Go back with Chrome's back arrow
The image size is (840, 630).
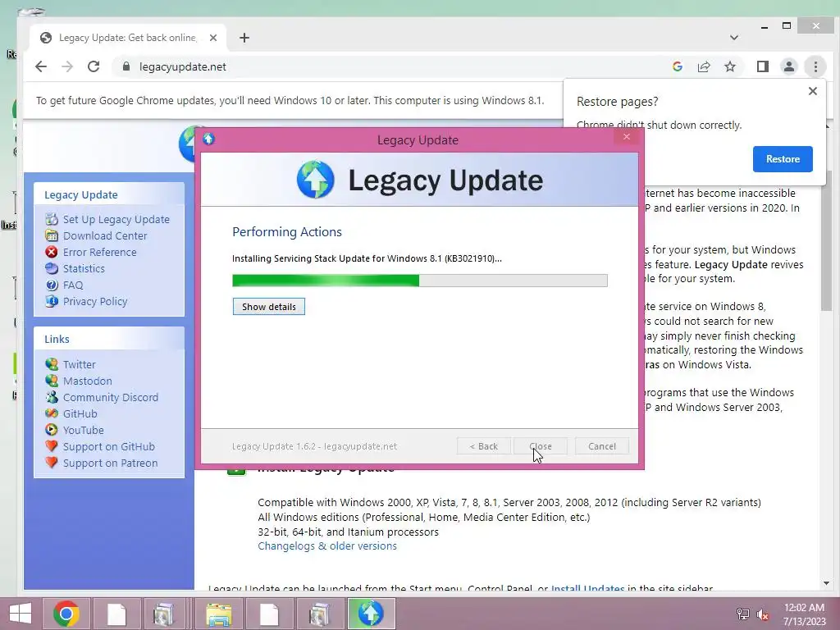tap(41, 66)
